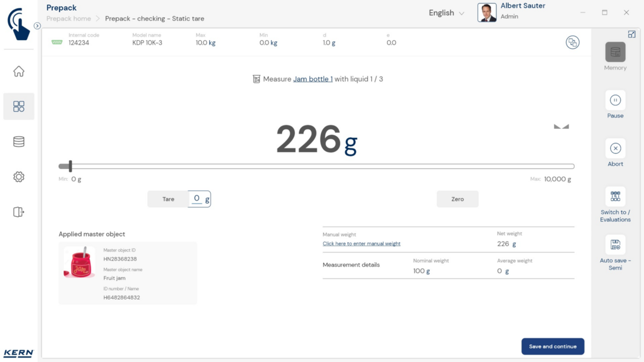The image size is (644, 362).
Task: Navigate to Prepack home breadcrumb
Action: coord(69,19)
